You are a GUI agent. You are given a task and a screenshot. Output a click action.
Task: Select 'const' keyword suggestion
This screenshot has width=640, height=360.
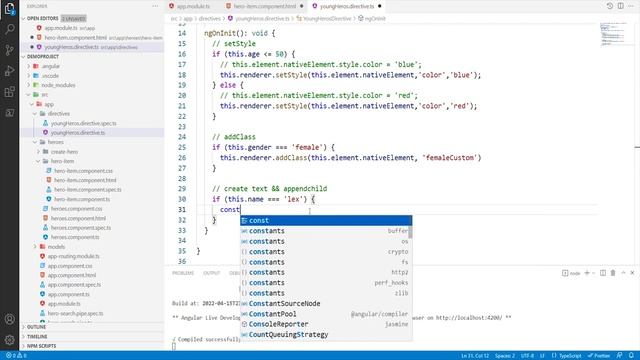coord(326,220)
